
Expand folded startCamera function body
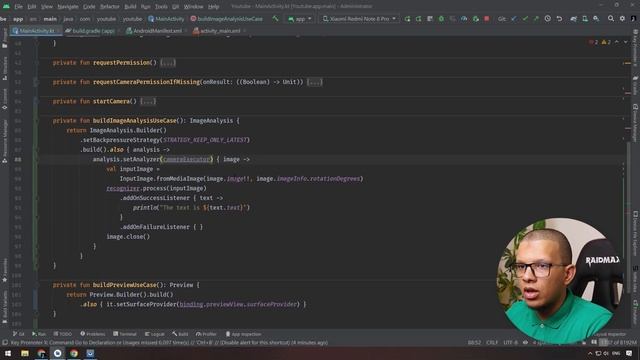pyautogui.click(x=148, y=101)
